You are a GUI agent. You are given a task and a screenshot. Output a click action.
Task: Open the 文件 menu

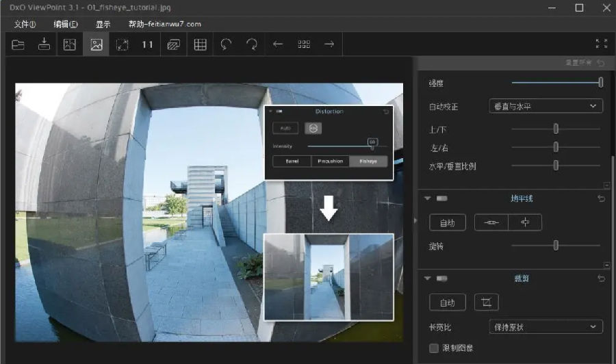(25, 24)
